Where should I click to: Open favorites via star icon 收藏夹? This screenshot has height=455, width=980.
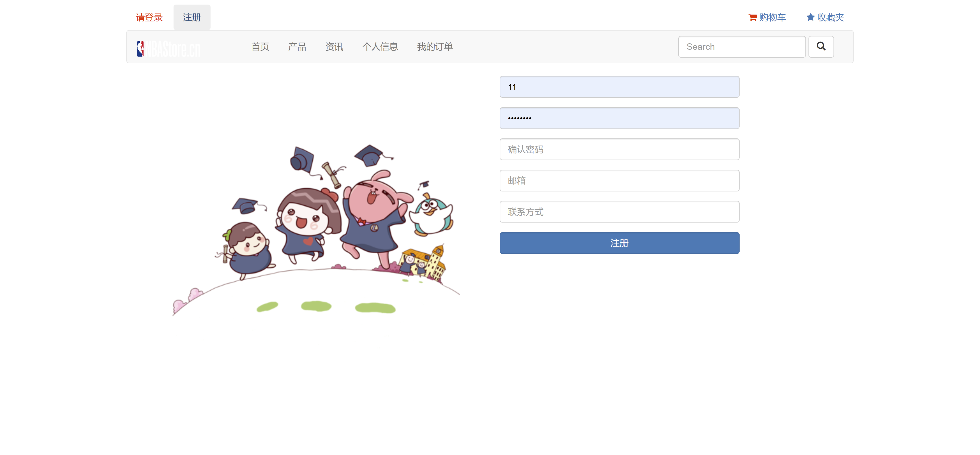810,17
